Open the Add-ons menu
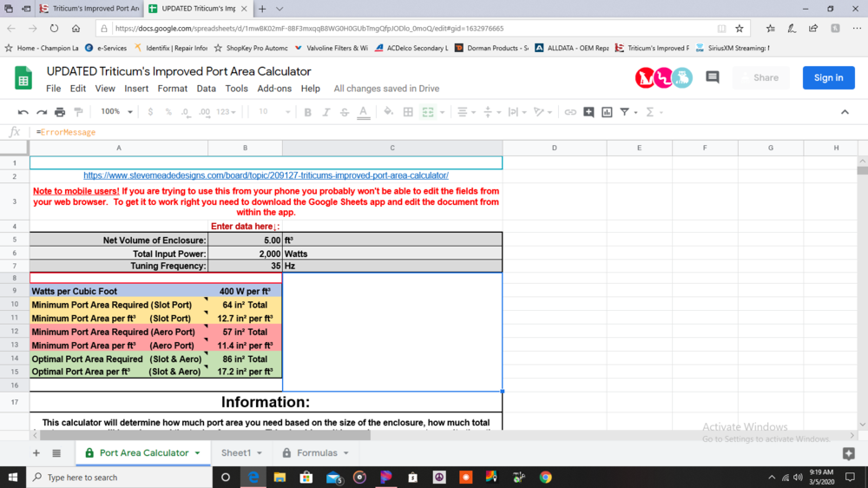Viewport: 868px width, 488px height. tap(274, 89)
